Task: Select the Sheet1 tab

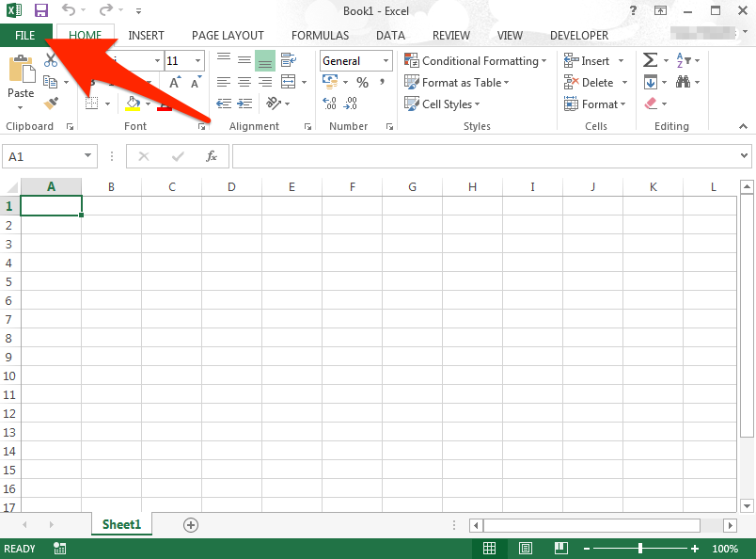Action: click(121, 524)
